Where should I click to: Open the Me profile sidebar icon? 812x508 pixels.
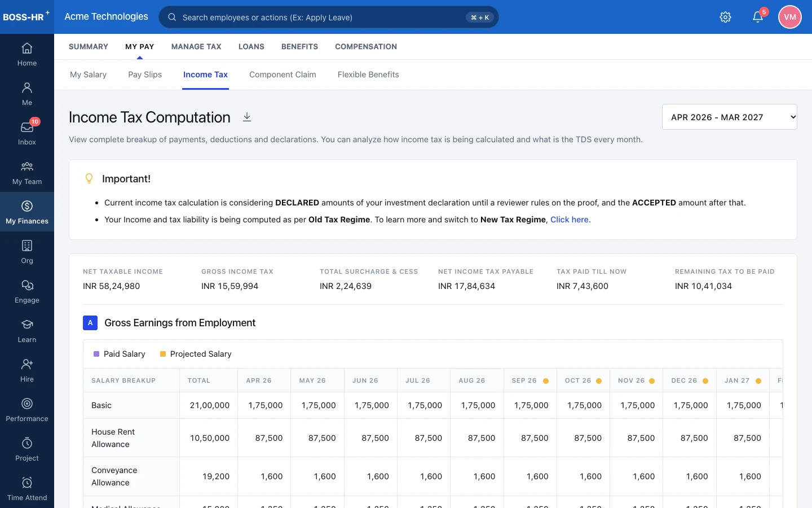coord(27,88)
